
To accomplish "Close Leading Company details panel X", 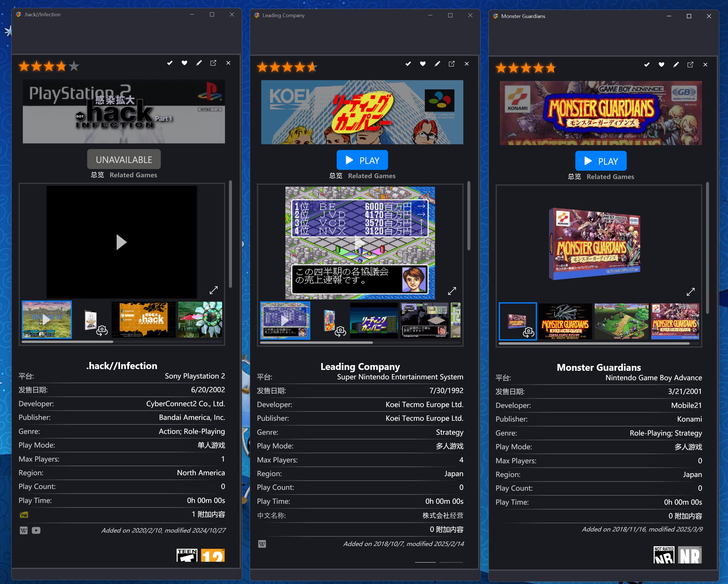I will 467,64.
